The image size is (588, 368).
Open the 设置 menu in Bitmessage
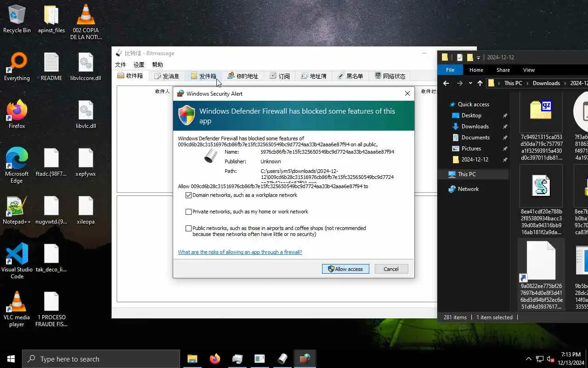[139, 65]
